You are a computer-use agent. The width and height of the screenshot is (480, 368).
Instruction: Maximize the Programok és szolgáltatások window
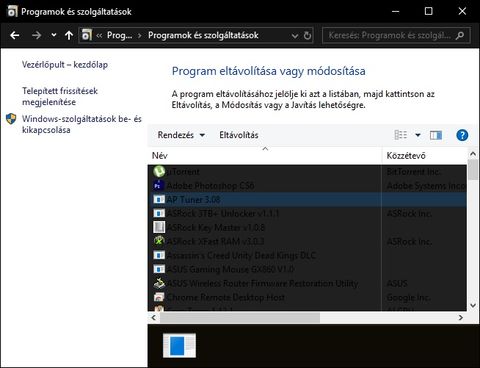click(x=428, y=11)
